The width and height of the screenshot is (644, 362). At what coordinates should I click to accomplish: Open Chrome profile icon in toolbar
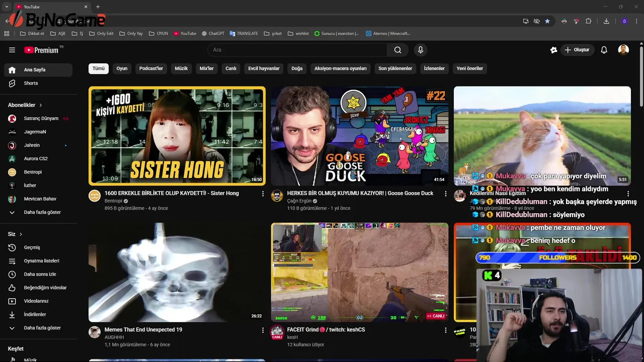[x=624, y=21]
